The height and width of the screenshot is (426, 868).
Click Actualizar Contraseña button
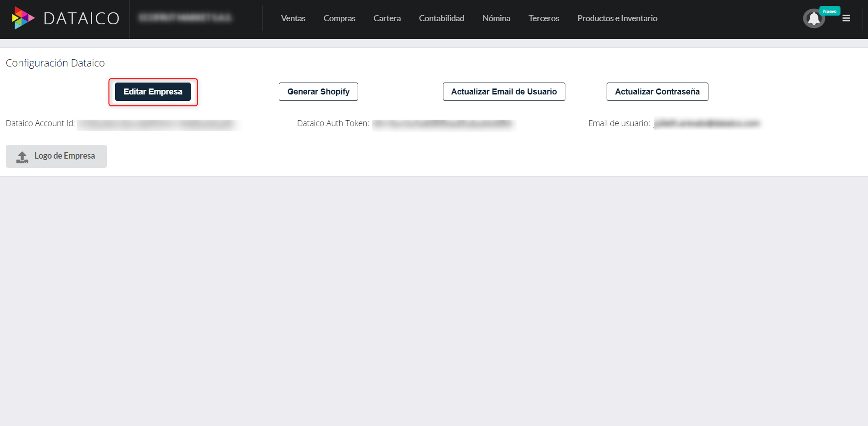coord(657,92)
